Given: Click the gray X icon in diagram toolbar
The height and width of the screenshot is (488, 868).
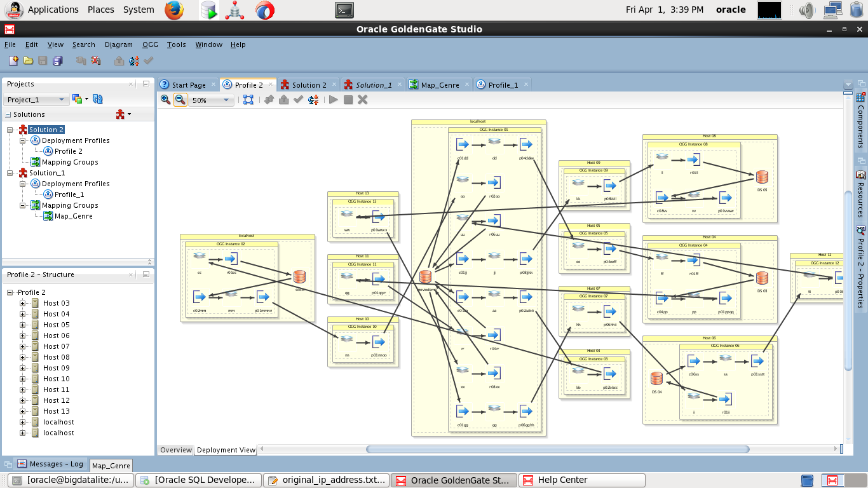Looking at the screenshot, I should pos(363,100).
